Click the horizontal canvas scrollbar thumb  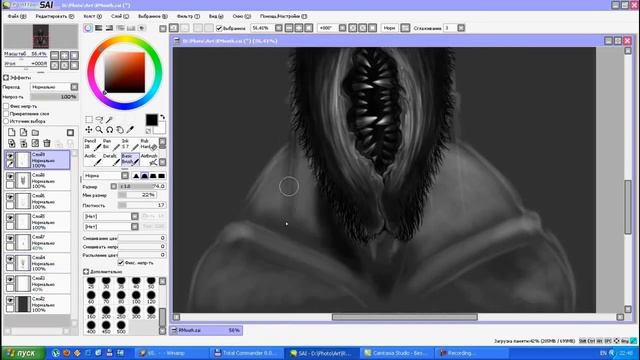[x=404, y=317]
